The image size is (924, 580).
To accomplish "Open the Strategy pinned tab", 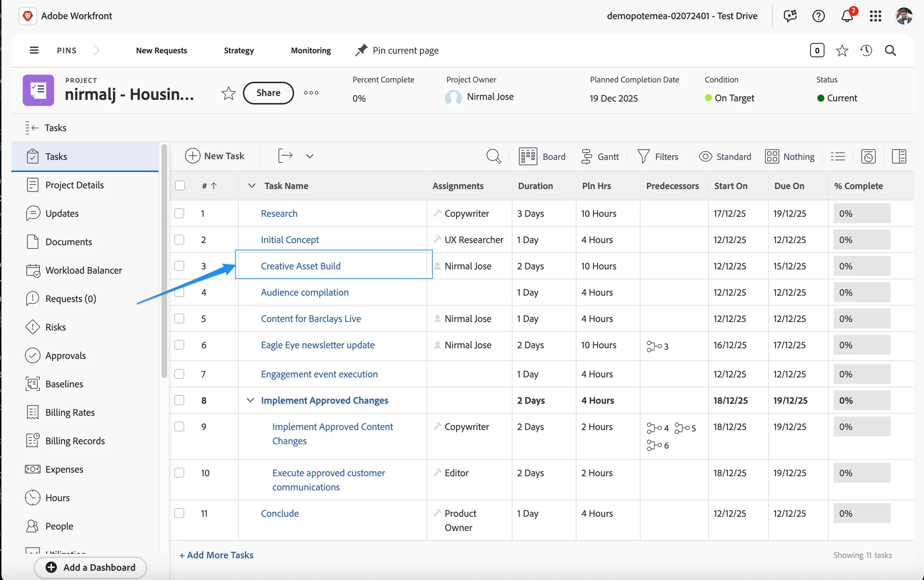I will click(x=239, y=50).
